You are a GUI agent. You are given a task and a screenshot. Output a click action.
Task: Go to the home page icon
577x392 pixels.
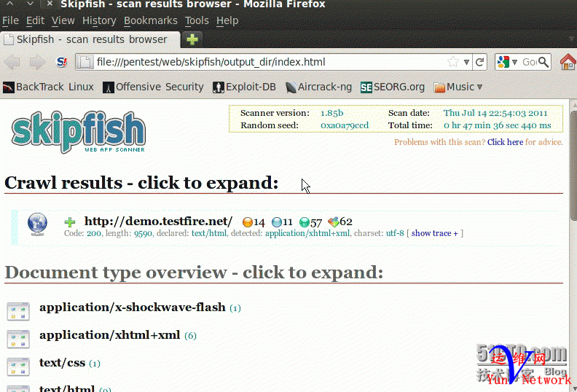pos(568,62)
